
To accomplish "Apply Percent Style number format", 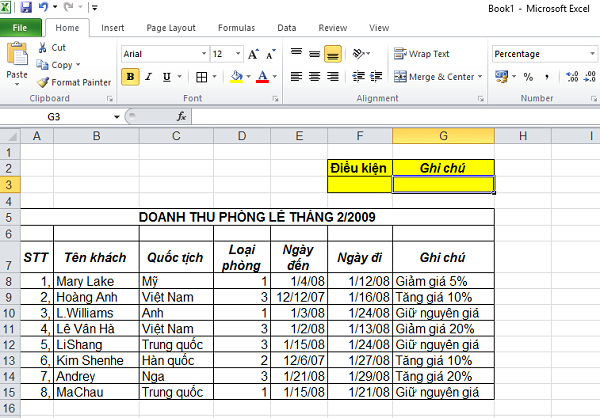I will tap(527, 76).
